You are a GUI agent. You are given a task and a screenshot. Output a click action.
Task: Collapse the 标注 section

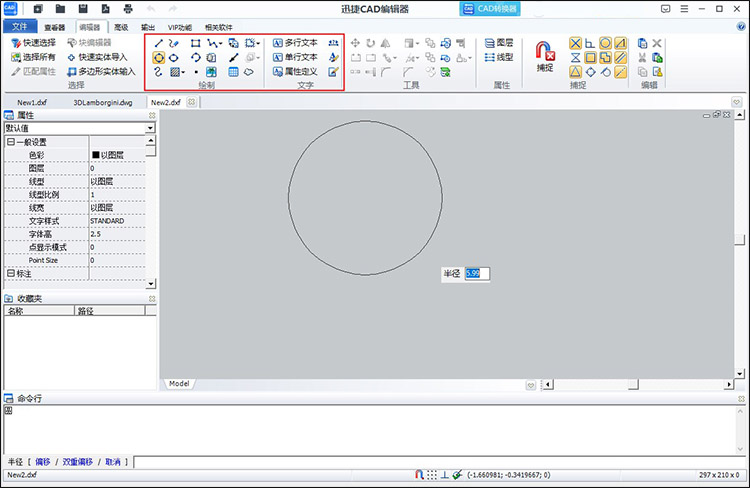pyautogui.click(x=11, y=273)
